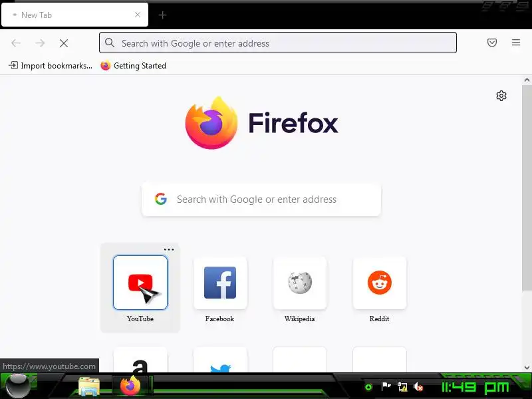Click the Reddit label text
Image resolution: width=532 pixels, height=399 pixels.
point(379,319)
